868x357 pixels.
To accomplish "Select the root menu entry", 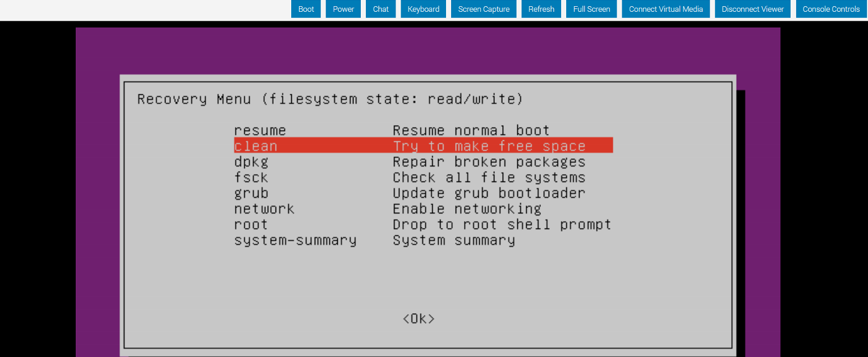I will [x=251, y=225].
